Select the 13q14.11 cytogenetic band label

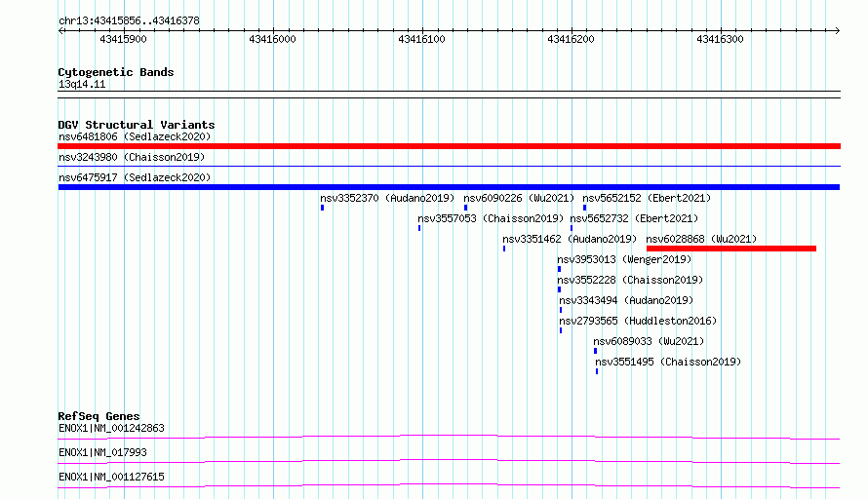coord(82,84)
